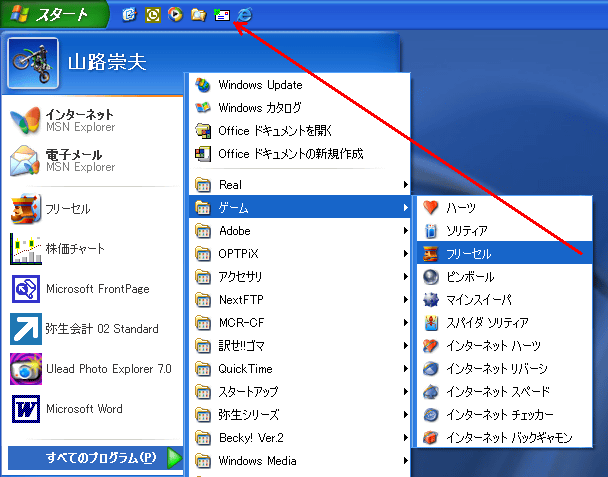Open インターネット MSN Explorer entry
The width and height of the screenshot is (608, 477).
click(x=92, y=120)
